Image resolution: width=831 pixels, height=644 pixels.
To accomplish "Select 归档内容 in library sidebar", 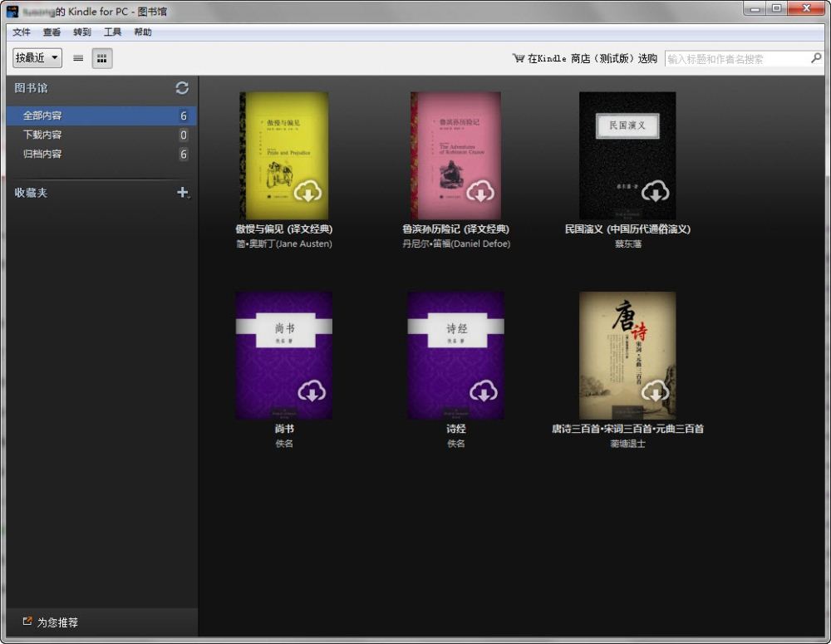I will point(42,154).
